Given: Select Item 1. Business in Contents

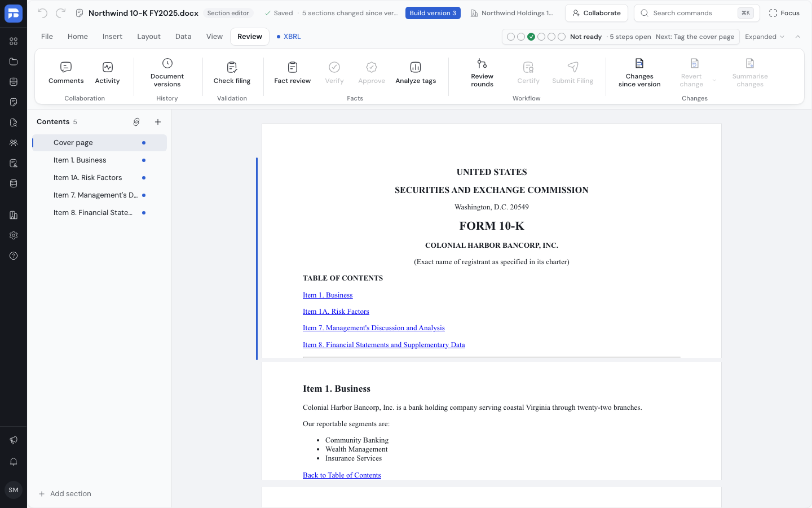Looking at the screenshot, I should click(x=99, y=160).
